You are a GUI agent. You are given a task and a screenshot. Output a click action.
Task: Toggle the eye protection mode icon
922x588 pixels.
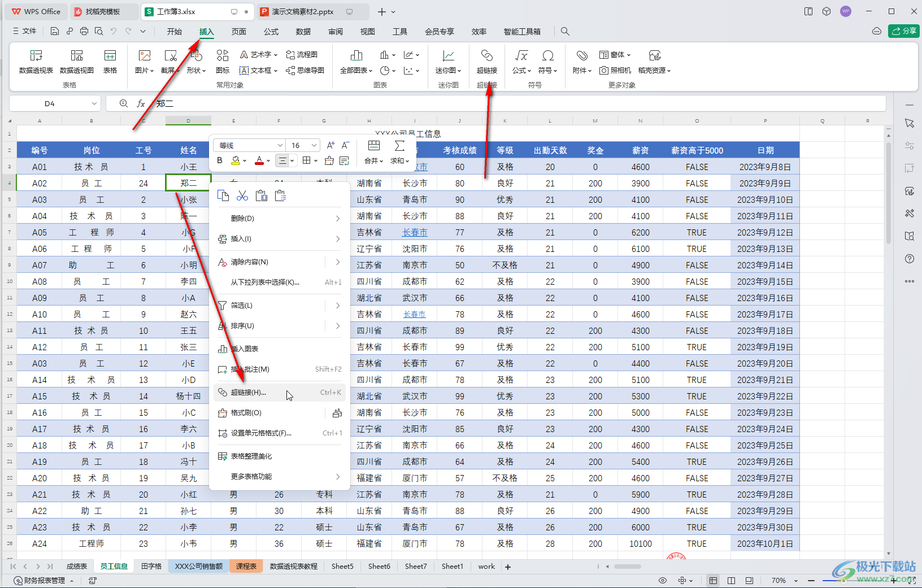tap(663, 581)
